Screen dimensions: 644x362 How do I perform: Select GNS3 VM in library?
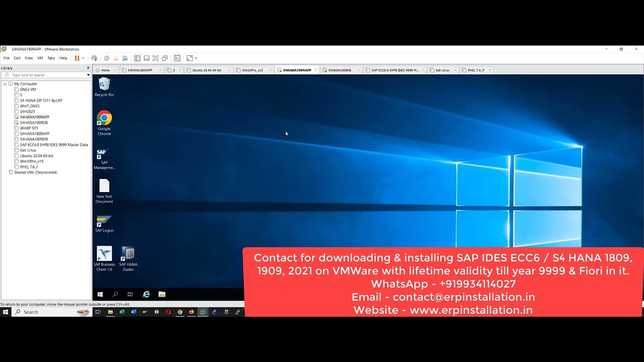[x=28, y=89]
